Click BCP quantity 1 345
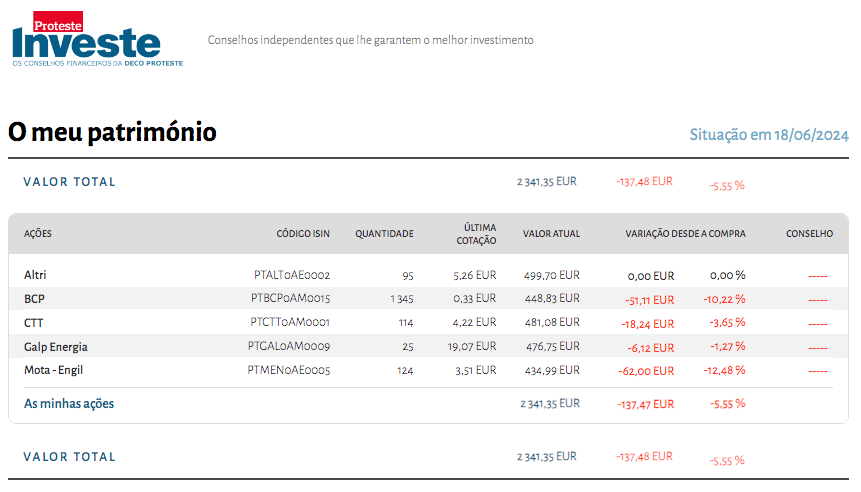The image size is (861, 492). 402,299
